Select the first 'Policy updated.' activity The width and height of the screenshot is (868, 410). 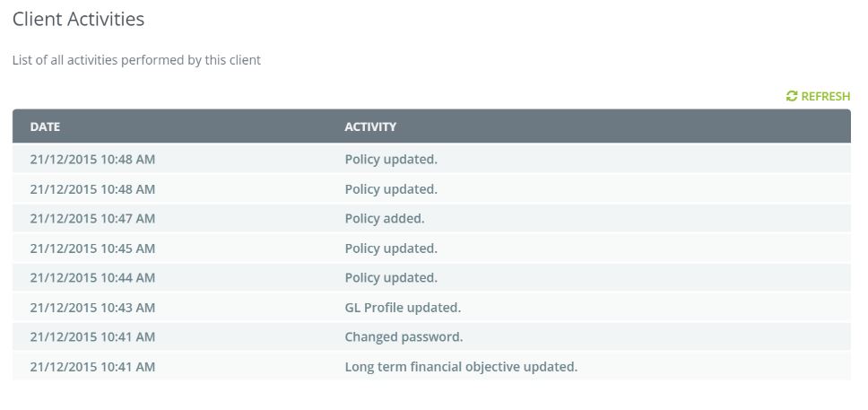391,160
